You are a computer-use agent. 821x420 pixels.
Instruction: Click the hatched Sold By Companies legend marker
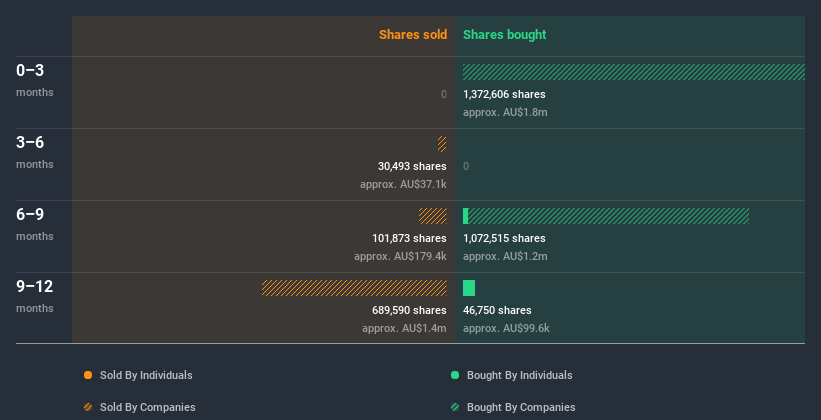88,407
